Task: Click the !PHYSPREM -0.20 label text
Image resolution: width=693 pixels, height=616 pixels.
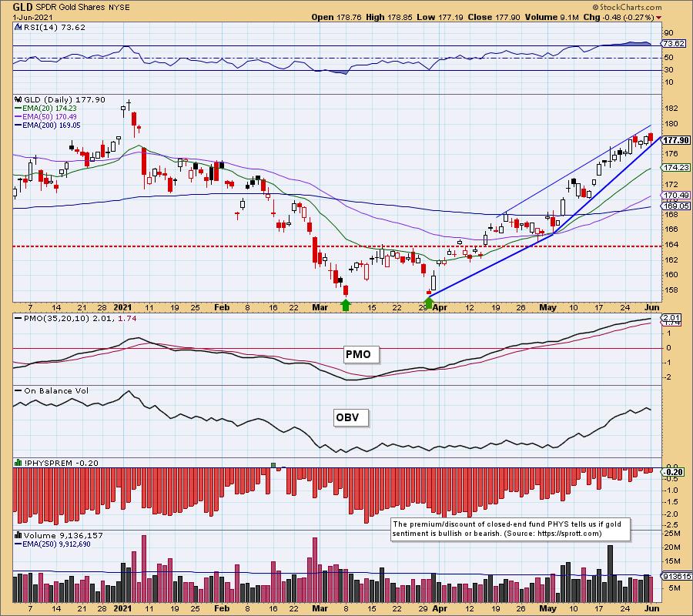Action: click(x=61, y=463)
